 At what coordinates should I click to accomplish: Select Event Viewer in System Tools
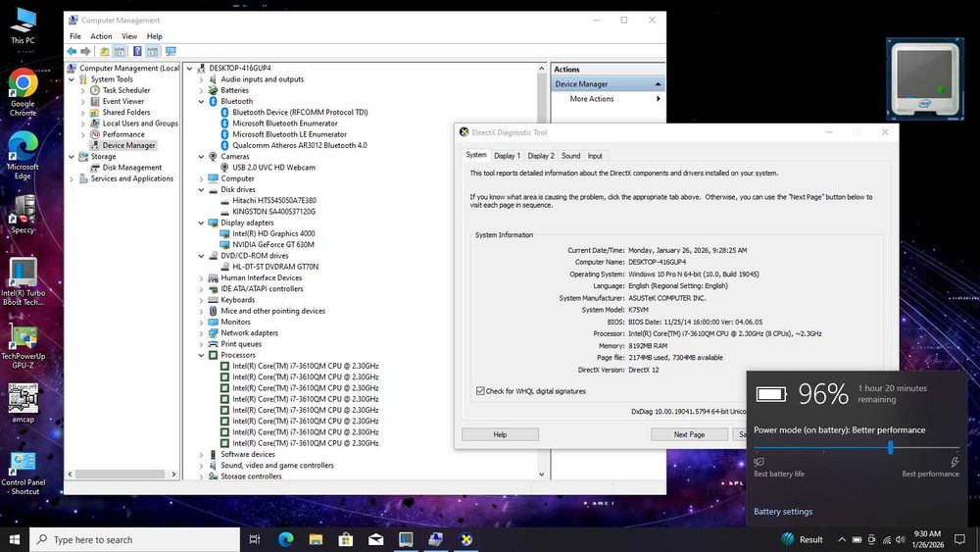click(123, 101)
